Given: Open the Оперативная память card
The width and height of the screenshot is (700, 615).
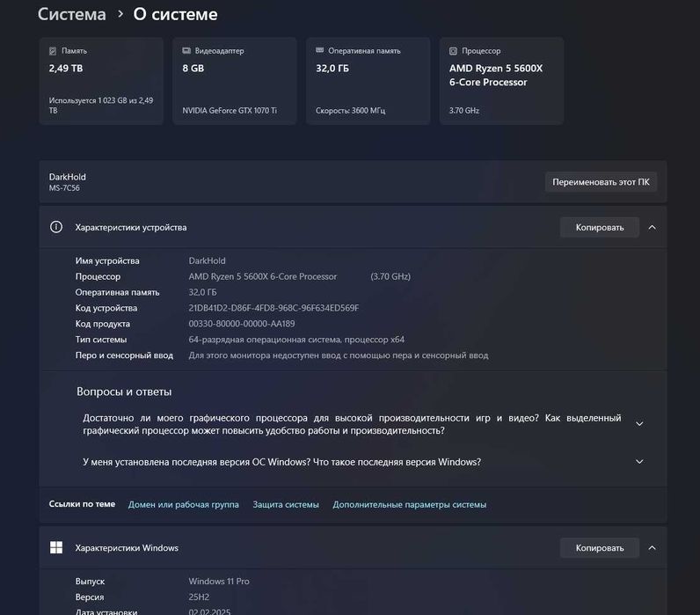Looking at the screenshot, I should coord(368,81).
